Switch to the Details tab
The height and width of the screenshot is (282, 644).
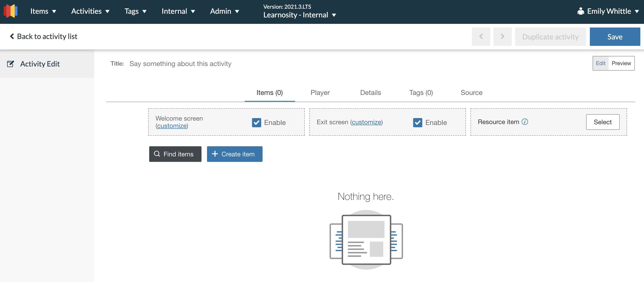coord(370,93)
